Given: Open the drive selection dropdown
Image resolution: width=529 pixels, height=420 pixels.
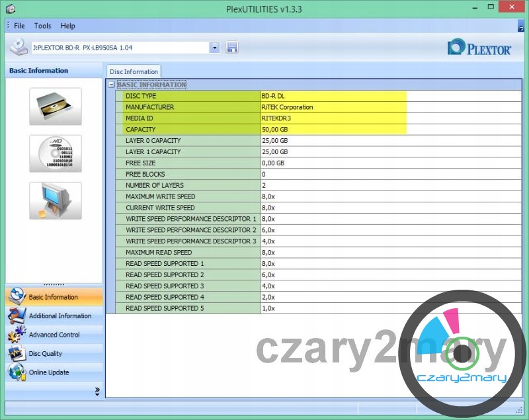Looking at the screenshot, I should coord(214,48).
